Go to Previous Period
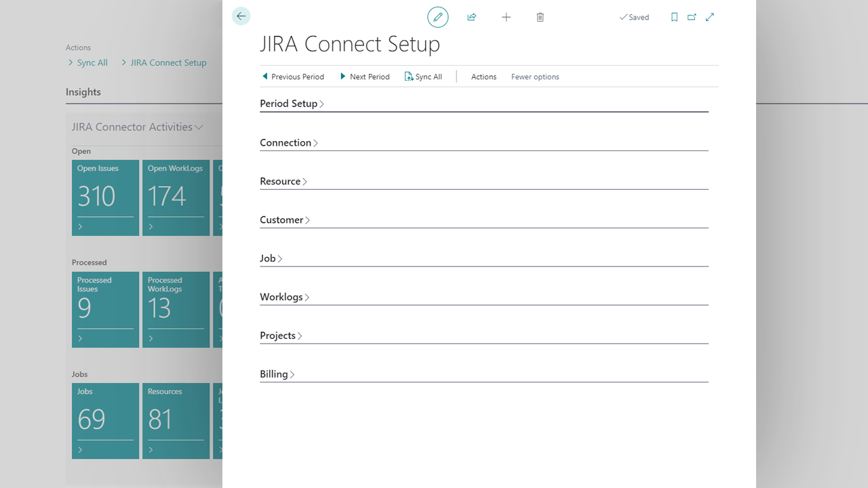 point(293,77)
